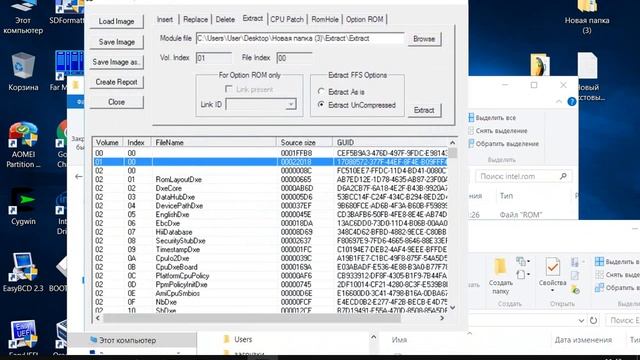
Task: Click the blue help icon in the Explorer window
Action: tap(572, 102)
